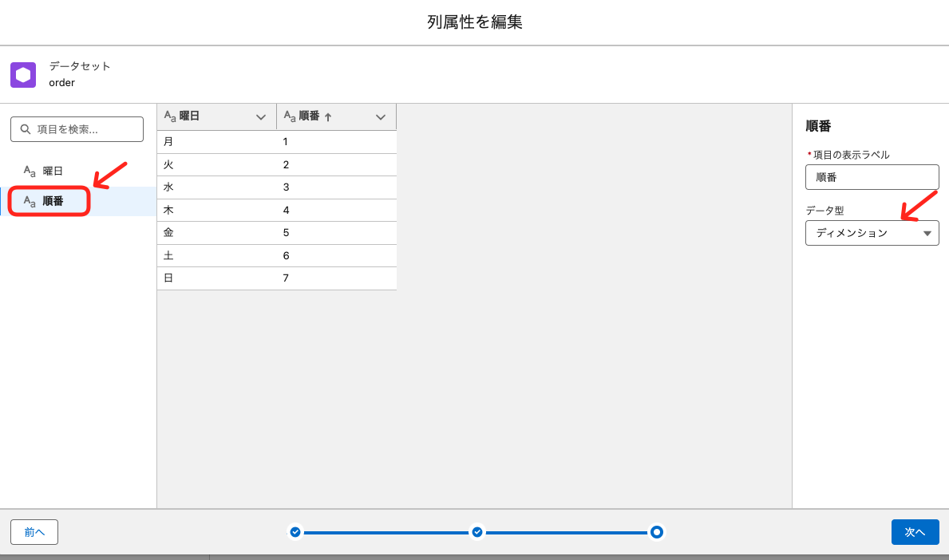Screen dimensions: 949x560
Task: Click the cell 1 in 順番 column
Action: coord(337,141)
